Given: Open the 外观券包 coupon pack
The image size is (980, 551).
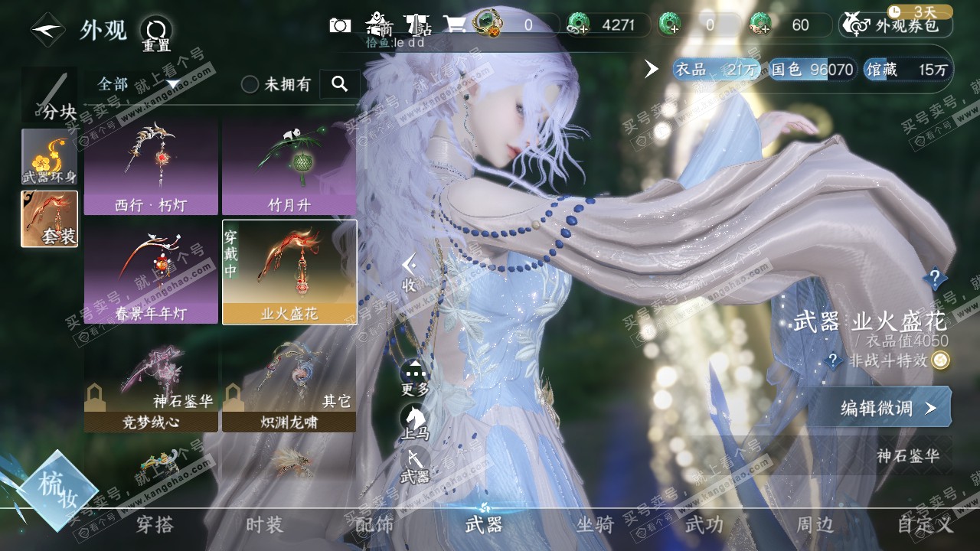Looking at the screenshot, I should tap(896, 25).
